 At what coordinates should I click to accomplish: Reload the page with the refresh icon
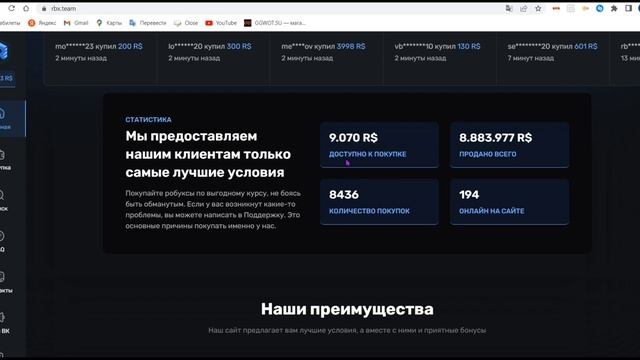[x=11, y=9]
